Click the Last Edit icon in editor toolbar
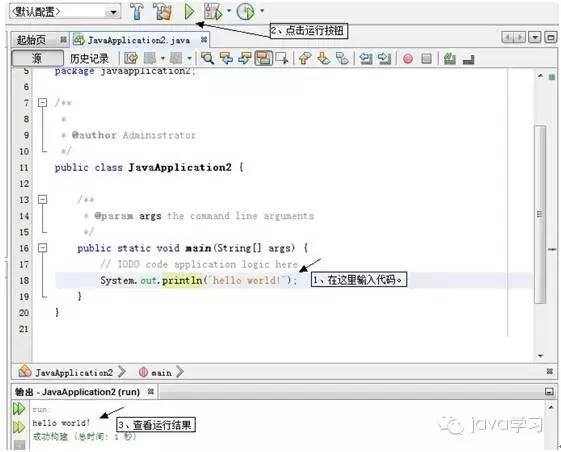The height and width of the screenshot is (452, 561). point(131,58)
